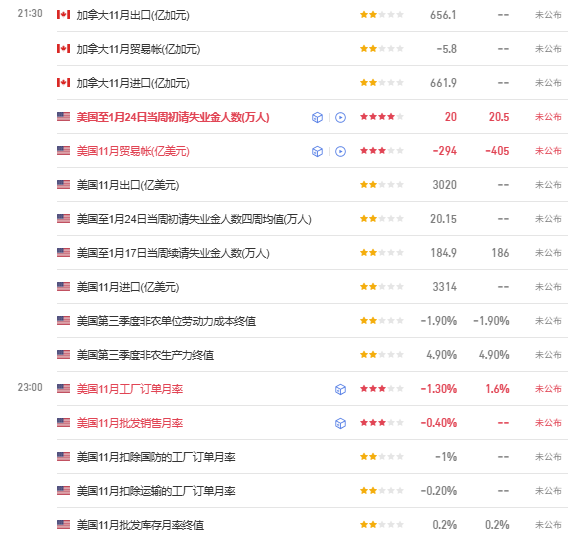Select 初请失业金人数四周均值 row title
This screenshot has width=568, height=539.
(x=194, y=220)
